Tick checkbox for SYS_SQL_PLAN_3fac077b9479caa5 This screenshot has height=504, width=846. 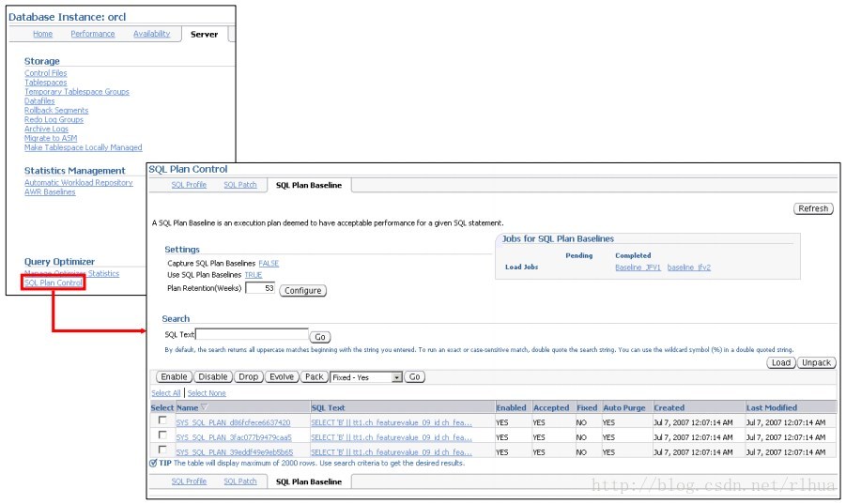162,435
